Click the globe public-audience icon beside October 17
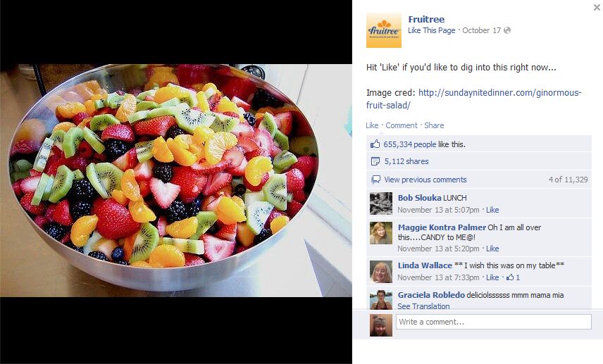The width and height of the screenshot is (603, 364). pos(507,30)
